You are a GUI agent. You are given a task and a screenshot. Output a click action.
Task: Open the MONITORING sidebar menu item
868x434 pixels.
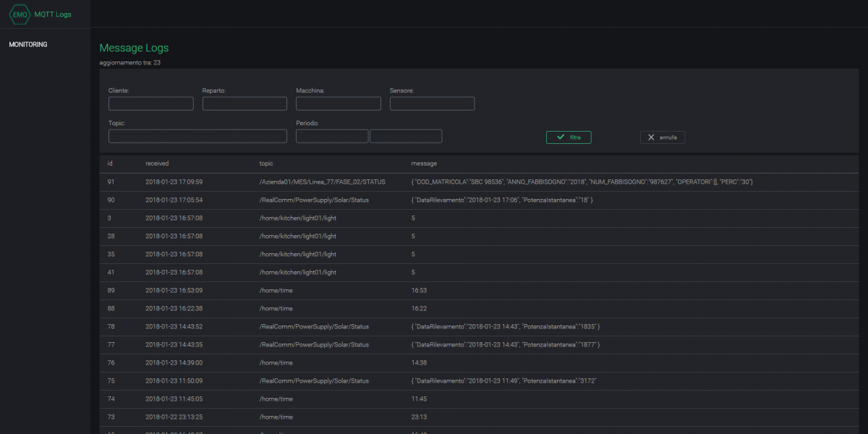[28, 45]
